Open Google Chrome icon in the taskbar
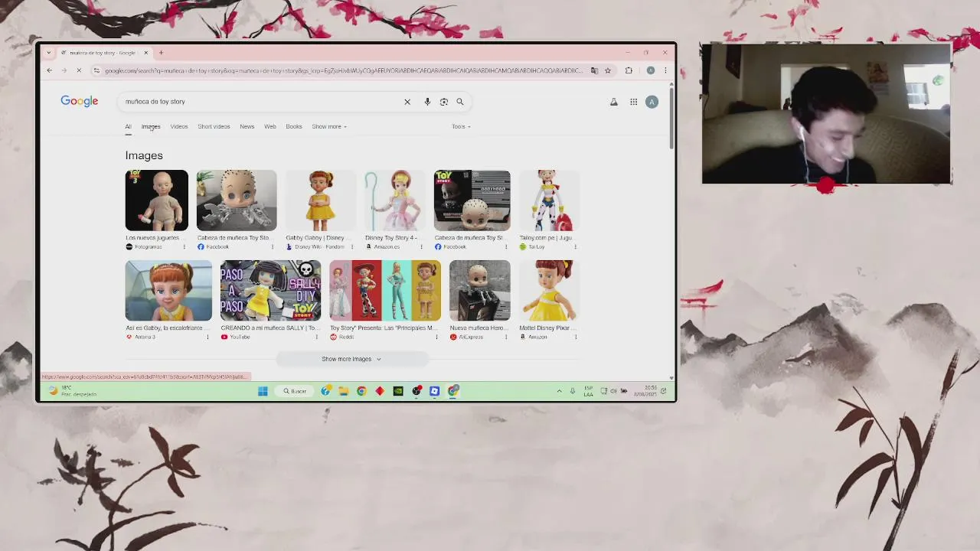The image size is (980, 551). [x=361, y=391]
